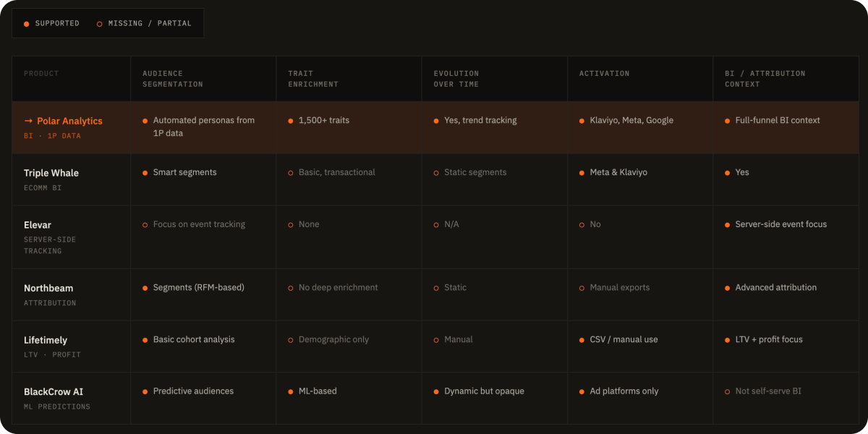Click the hollow dot next to Manual exports
The image size is (868, 434).
coord(582,288)
